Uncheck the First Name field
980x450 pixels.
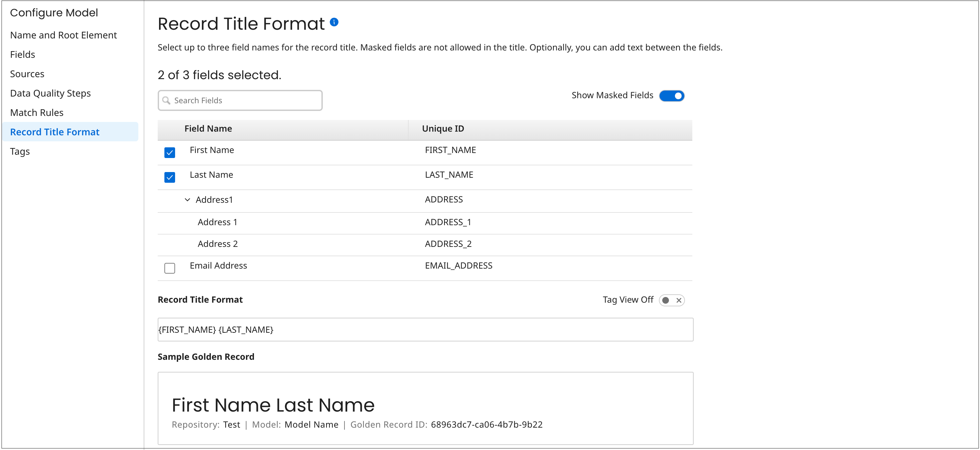[x=170, y=152]
